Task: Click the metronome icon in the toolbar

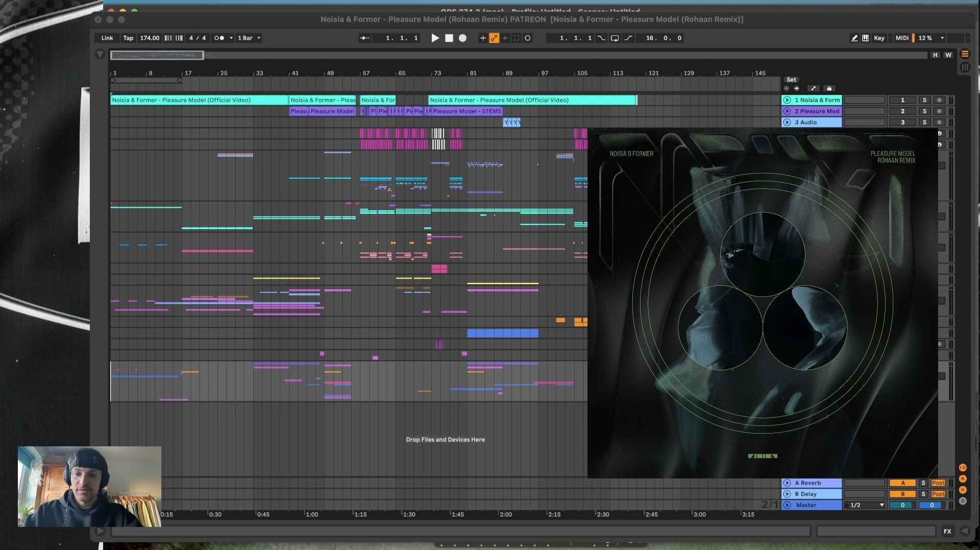Action: pyautogui.click(x=219, y=38)
